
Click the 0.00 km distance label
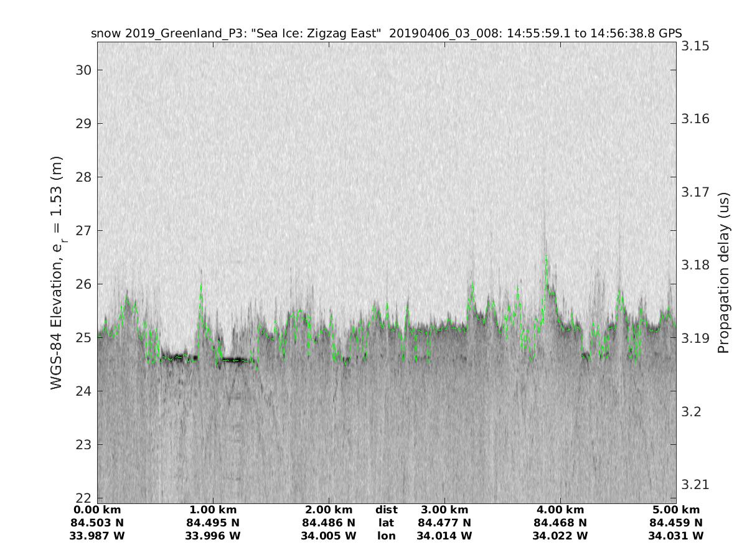tap(97, 510)
